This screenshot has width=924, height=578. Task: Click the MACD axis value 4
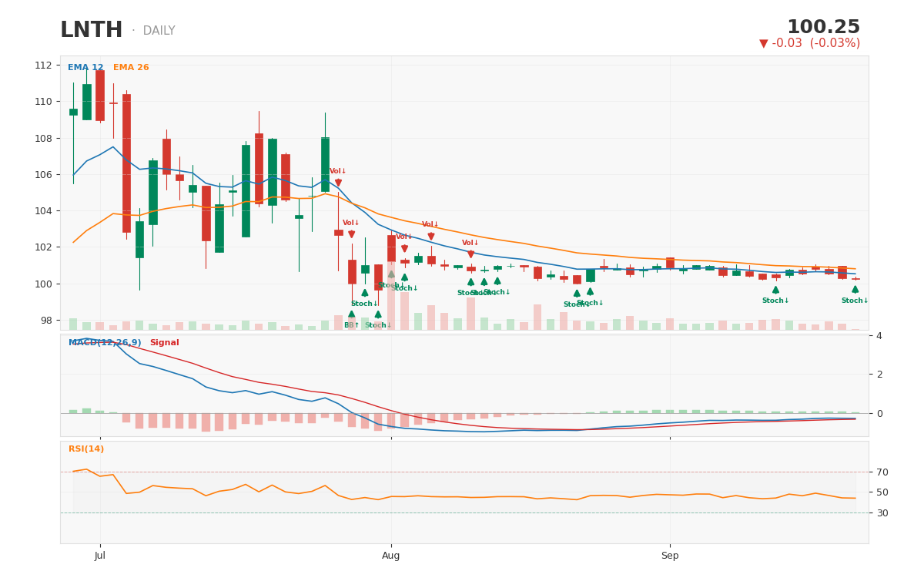tap(879, 335)
